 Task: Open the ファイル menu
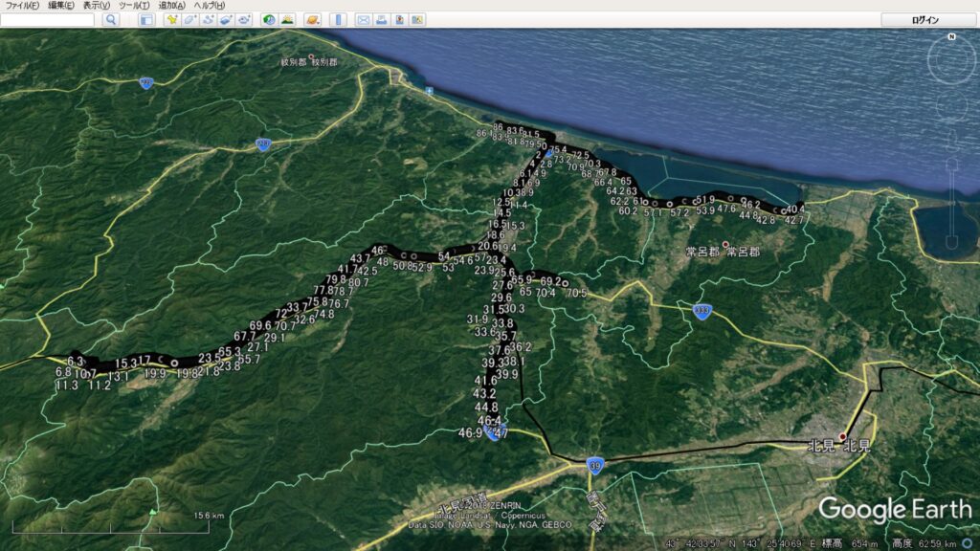(x=22, y=6)
